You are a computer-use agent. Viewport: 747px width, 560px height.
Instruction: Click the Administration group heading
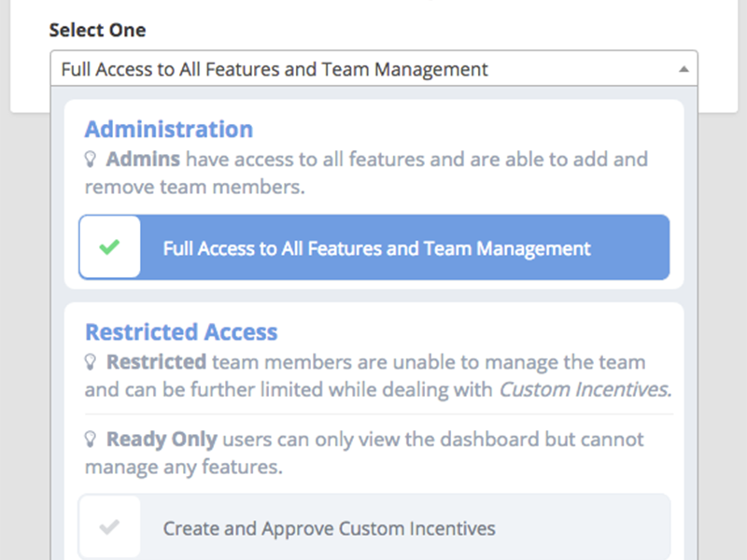[169, 130]
